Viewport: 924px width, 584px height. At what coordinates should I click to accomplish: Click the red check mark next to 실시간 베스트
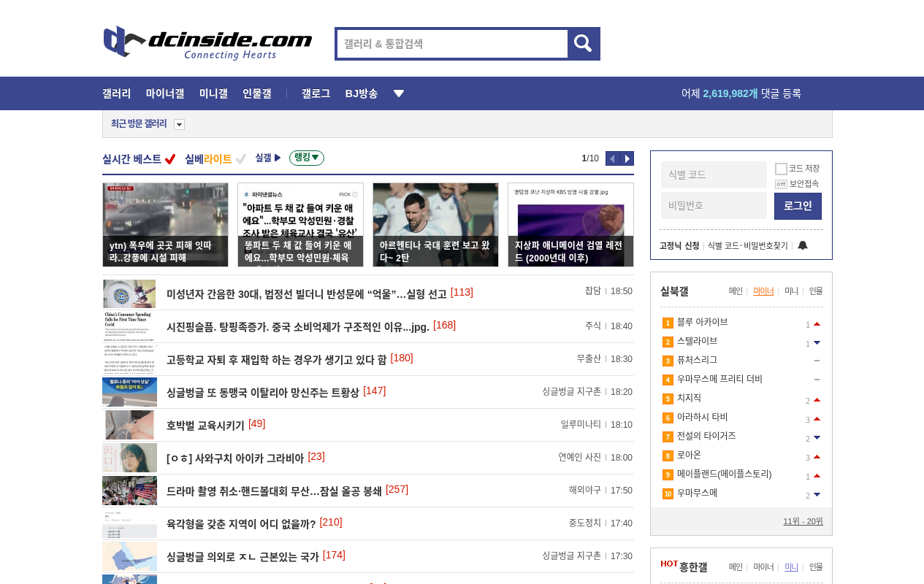point(170,159)
